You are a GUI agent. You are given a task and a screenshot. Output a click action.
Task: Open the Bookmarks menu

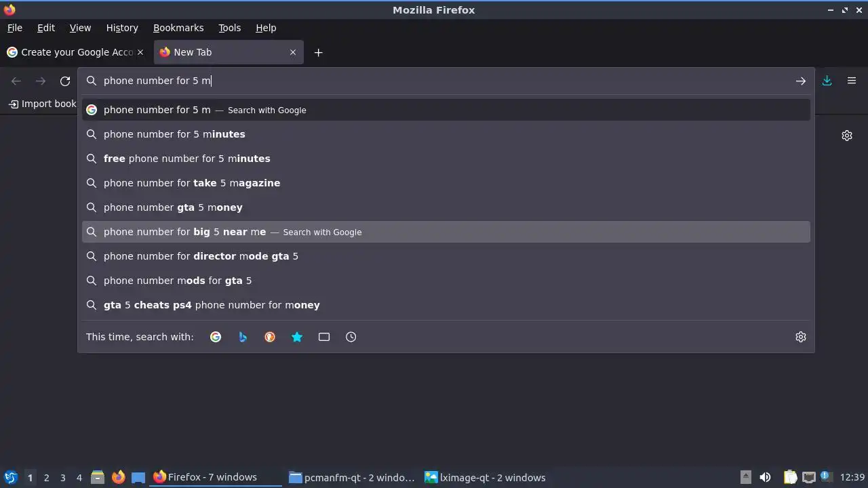178,28
